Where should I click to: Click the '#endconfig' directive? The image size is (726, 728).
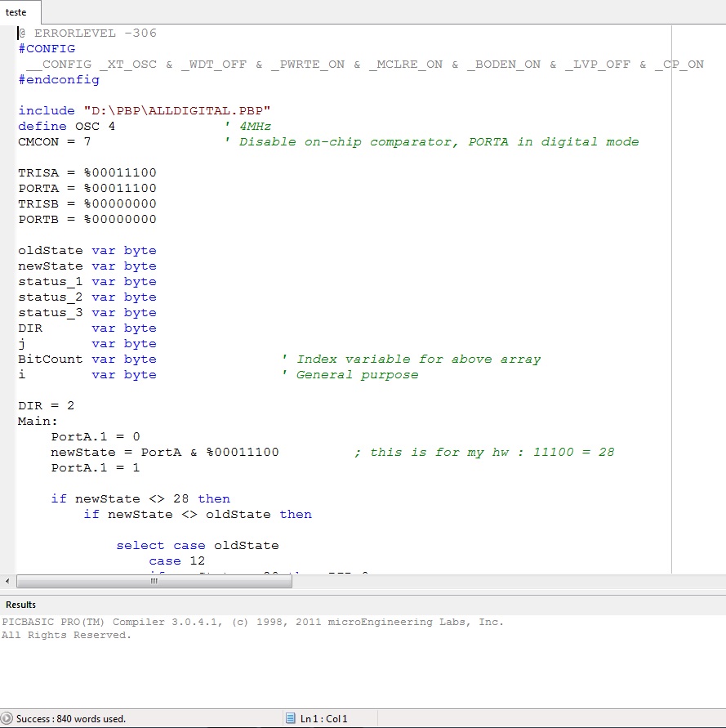tap(59, 80)
